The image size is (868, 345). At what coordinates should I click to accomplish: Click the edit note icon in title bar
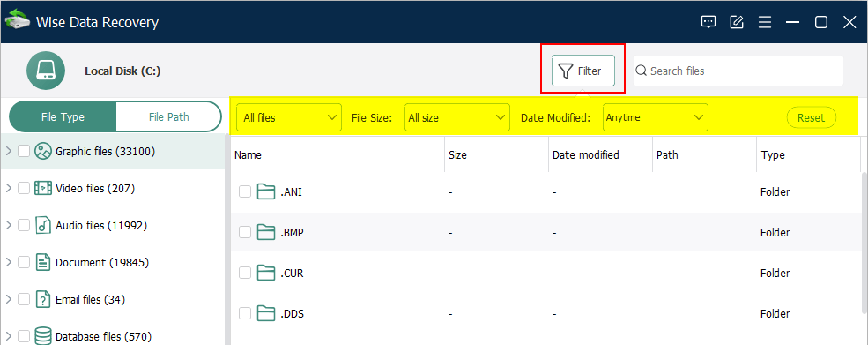click(x=736, y=22)
